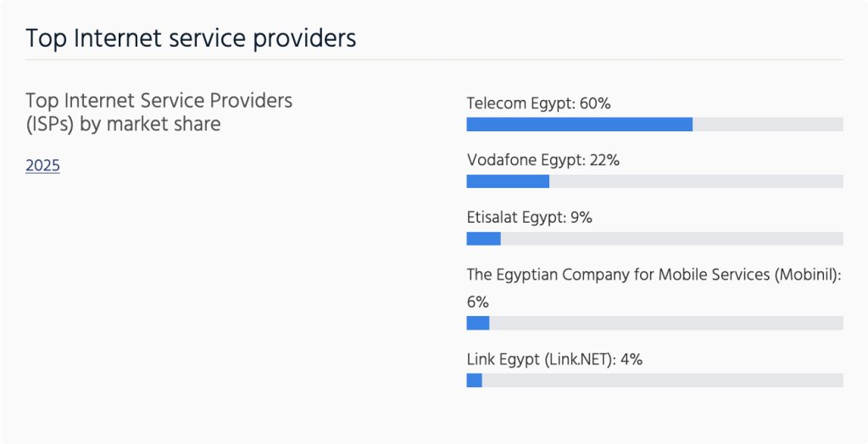Screen dimensions: 868x444
Task: Click the gray unfilled part of the Etisalat Egypt bar
Action: (x=671, y=238)
